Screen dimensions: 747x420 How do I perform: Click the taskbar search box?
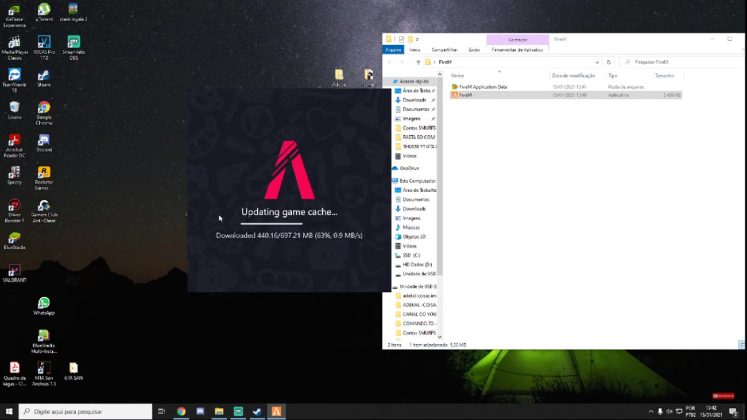(86, 411)
